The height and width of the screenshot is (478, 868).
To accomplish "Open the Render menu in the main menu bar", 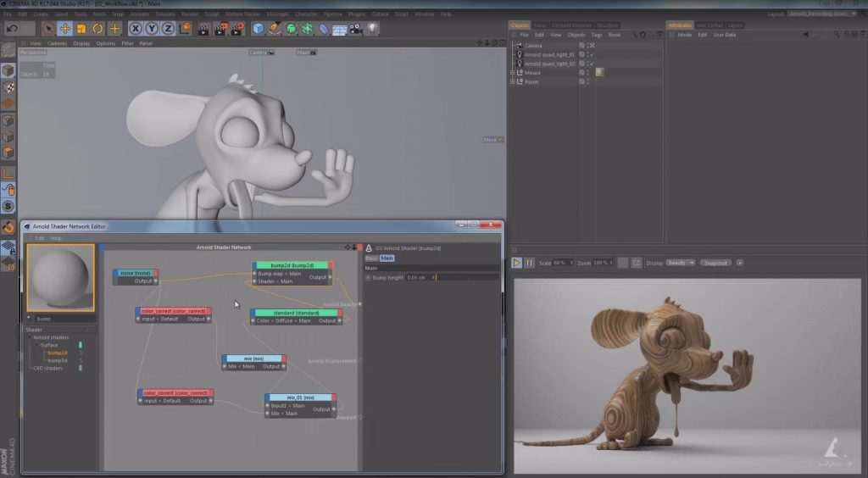I will (190, 14).
